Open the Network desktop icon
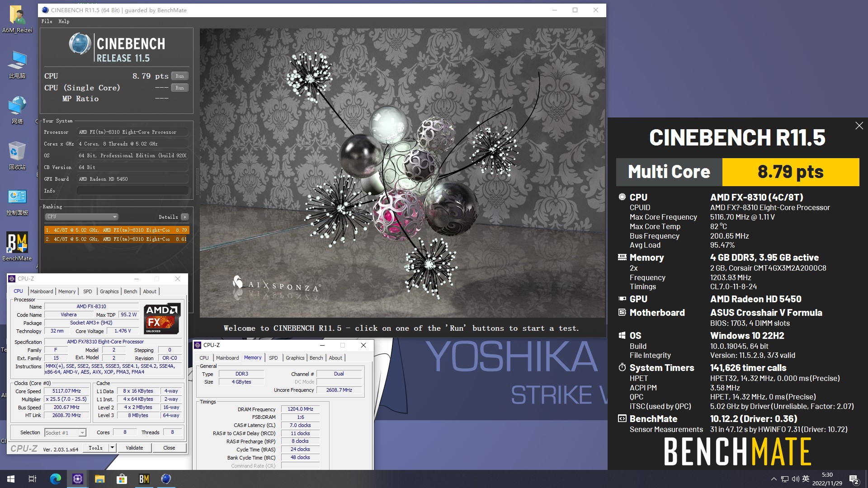868x488 pixels. point(17,110)
